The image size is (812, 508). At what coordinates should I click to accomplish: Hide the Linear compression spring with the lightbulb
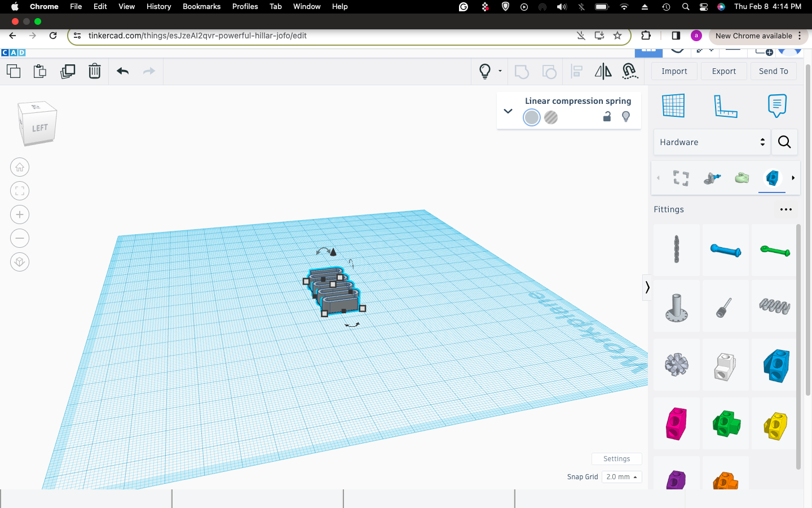626,117
